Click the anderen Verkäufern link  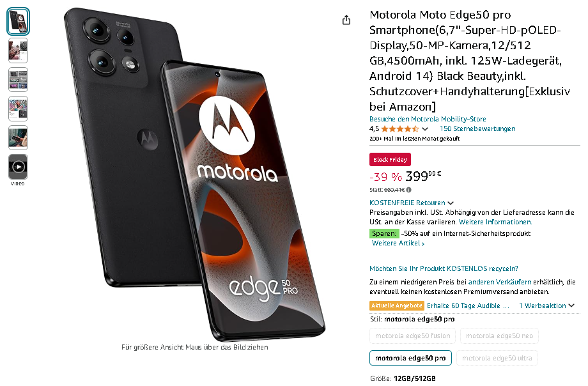click(500, 282)
